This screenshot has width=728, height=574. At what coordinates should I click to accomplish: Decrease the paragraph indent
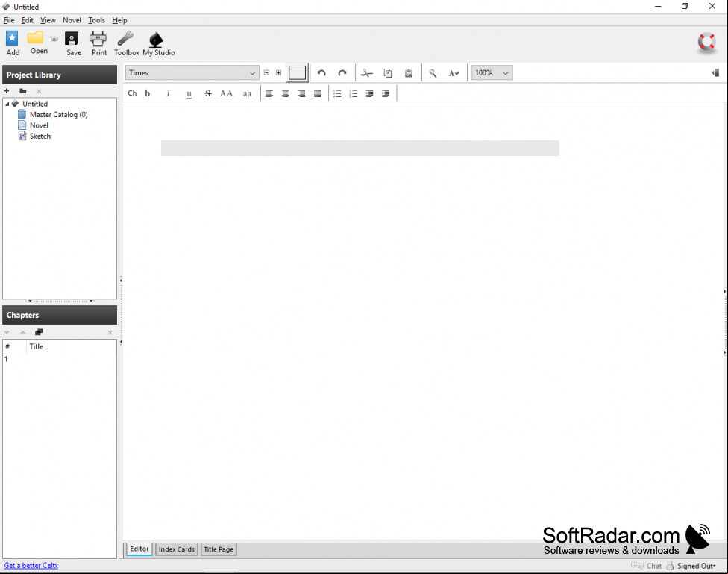tap(369, 94)
